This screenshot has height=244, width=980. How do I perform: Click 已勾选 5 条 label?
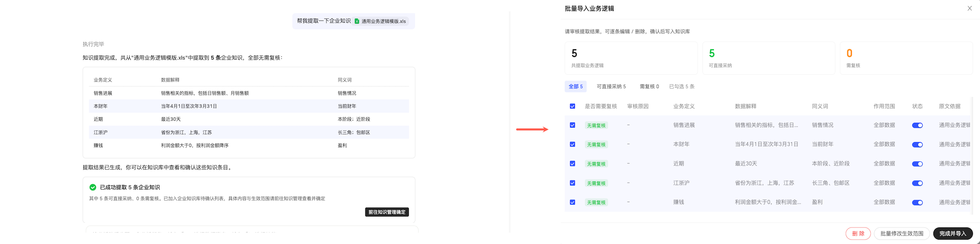[x=682, y=87]
